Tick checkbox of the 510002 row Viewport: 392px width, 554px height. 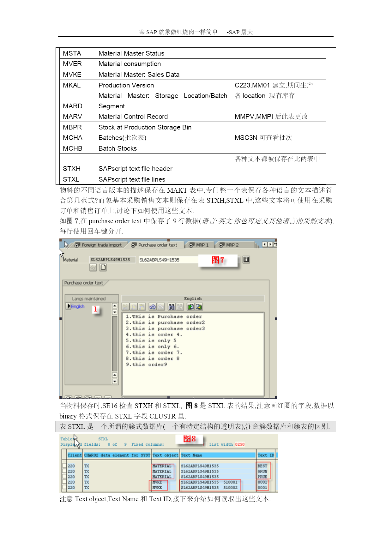tap(64, 487)
